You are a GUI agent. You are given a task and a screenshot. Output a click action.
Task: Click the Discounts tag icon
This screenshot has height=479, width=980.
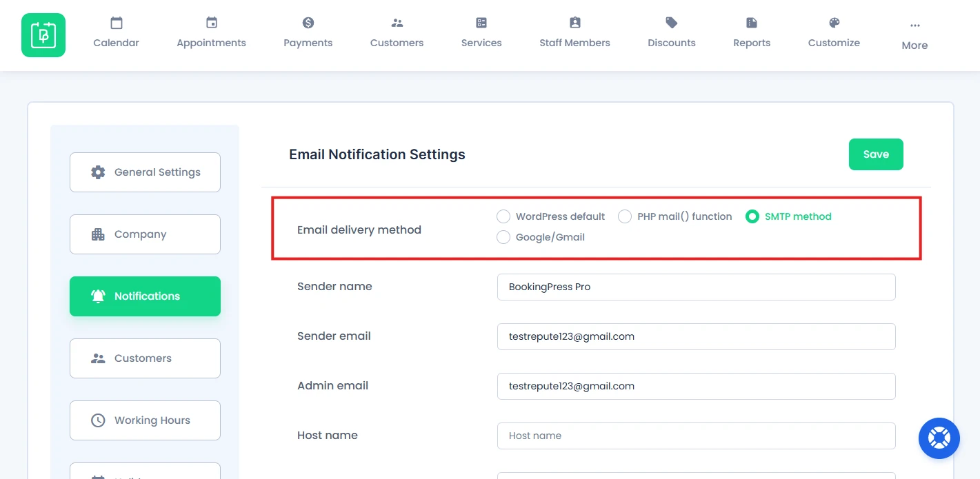click(x=672, y=23)
